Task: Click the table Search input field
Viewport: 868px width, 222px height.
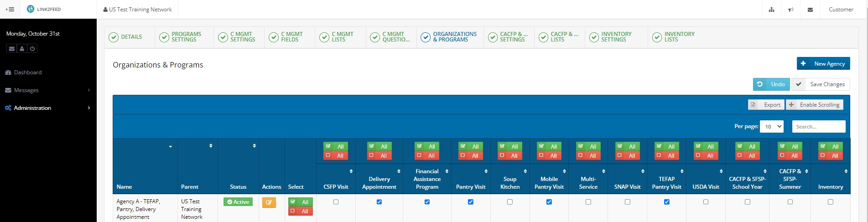Action: [x=818, y=127]
